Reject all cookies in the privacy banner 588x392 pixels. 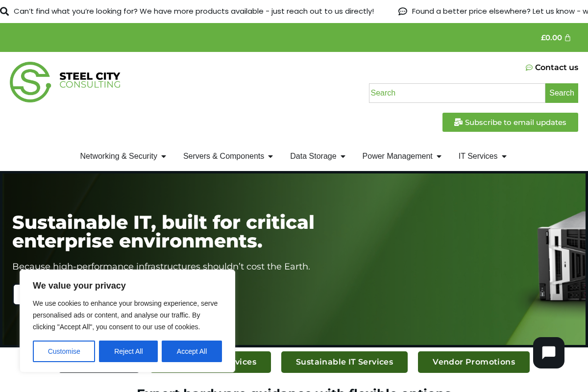pos(128,351)
